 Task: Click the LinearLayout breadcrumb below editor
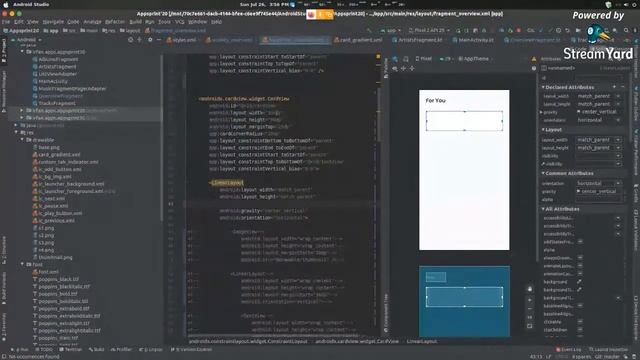click(x=422, y=341)
